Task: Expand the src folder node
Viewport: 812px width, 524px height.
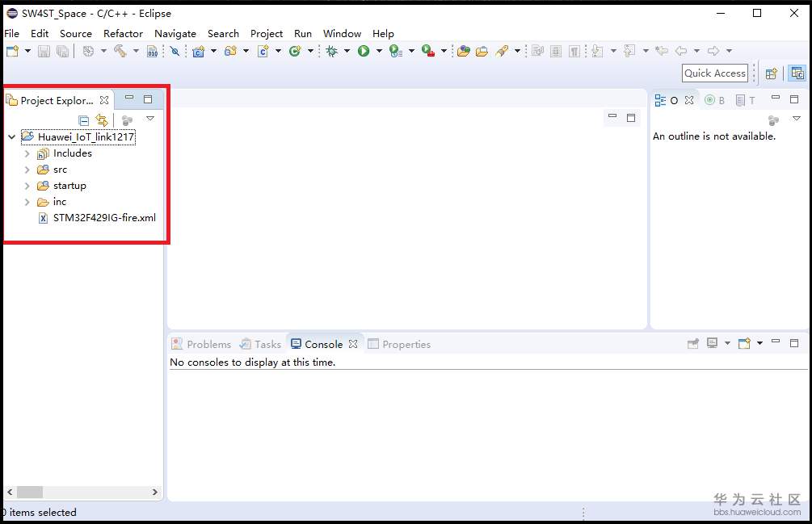Action: tap(27, 170)
